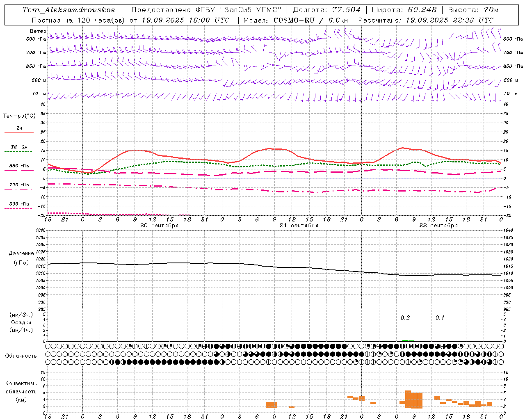
Task: Click the tallest orange convective cloud bar
Action: click(408, 399)
